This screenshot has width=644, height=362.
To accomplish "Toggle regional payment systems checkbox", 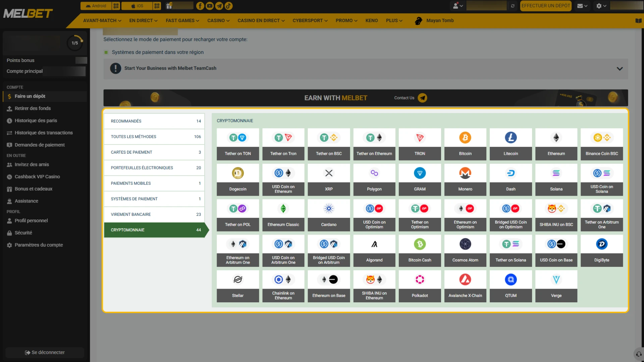I will [106, 52].
